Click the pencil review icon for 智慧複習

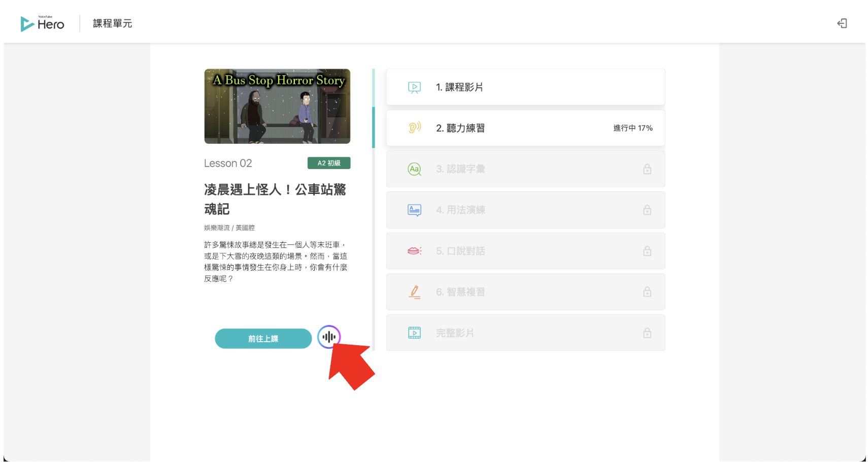pyautogui.click(x=415, y=292)
